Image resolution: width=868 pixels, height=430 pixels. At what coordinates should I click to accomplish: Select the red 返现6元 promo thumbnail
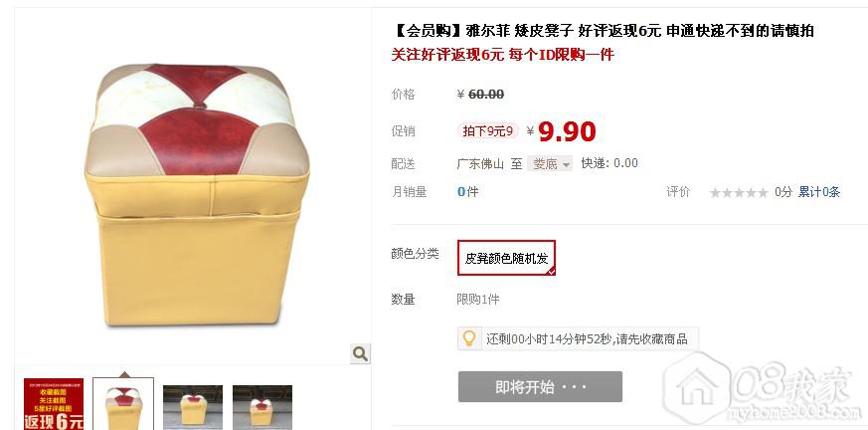point(54,404)
